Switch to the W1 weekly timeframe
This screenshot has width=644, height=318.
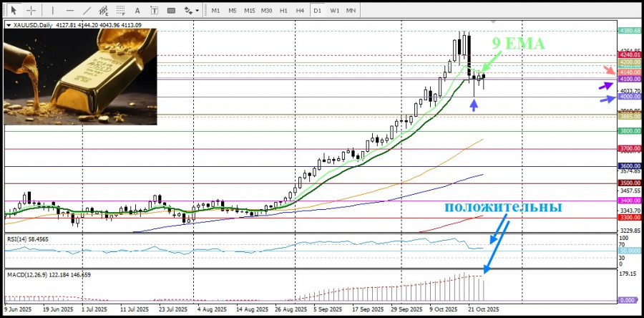(334, 10)
